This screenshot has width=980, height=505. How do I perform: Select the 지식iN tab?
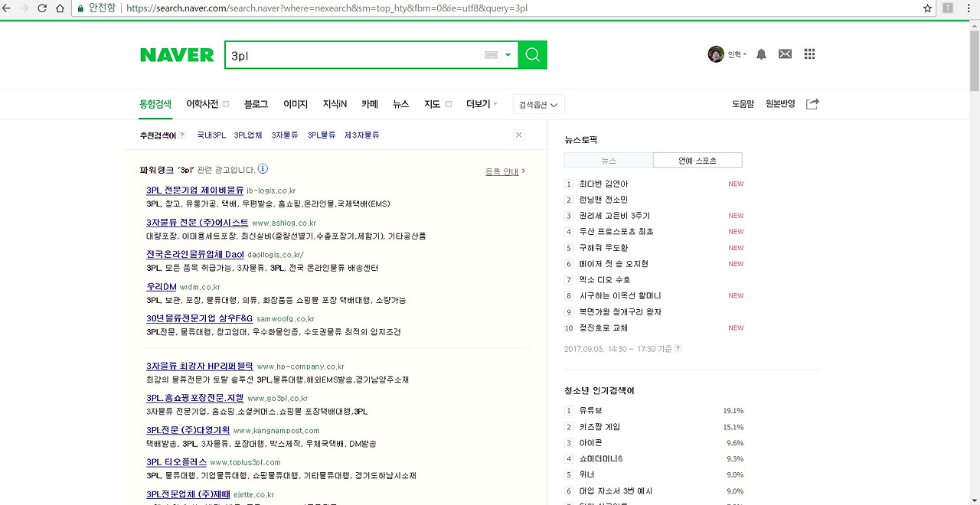click(335, 104)
